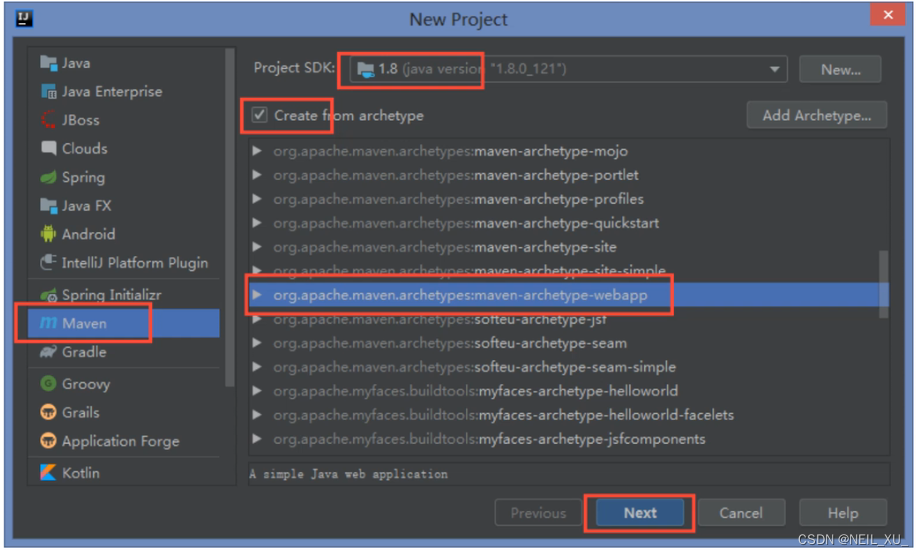Screen dimensions: 924x556
Task: Select maven-archetype-mojo row text
Action: pos(450,151)
